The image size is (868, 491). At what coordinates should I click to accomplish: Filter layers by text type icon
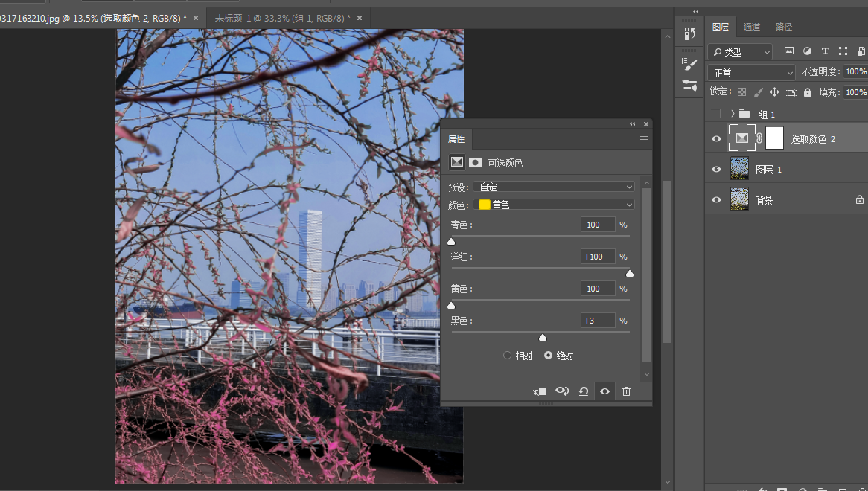point(825,51)
